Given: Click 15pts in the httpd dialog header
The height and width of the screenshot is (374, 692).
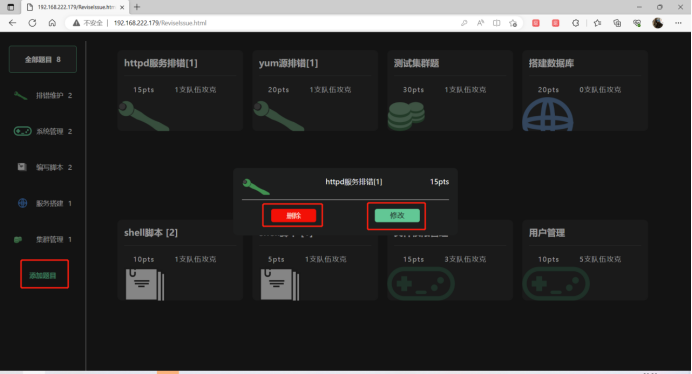Looking at the screenshot, I should [440, 182].
